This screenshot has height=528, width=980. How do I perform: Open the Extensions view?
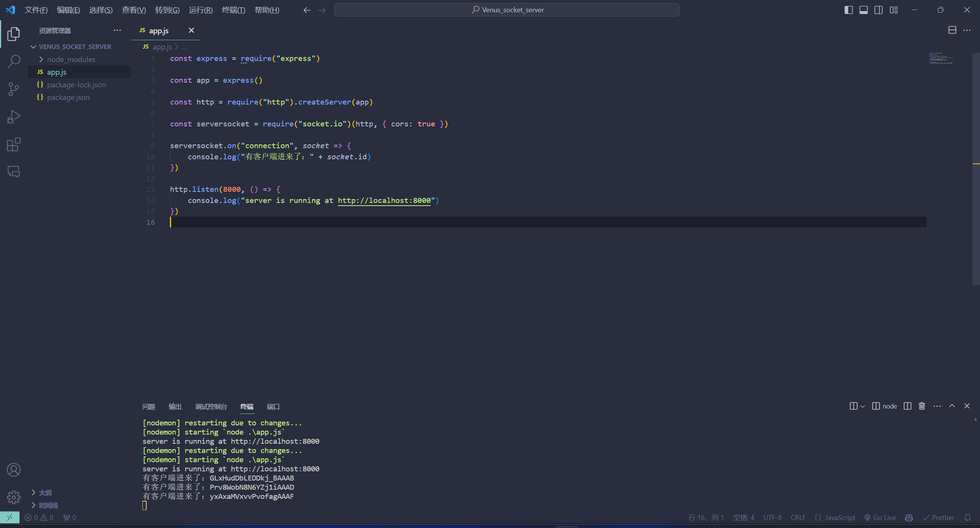tap(14, 144)
